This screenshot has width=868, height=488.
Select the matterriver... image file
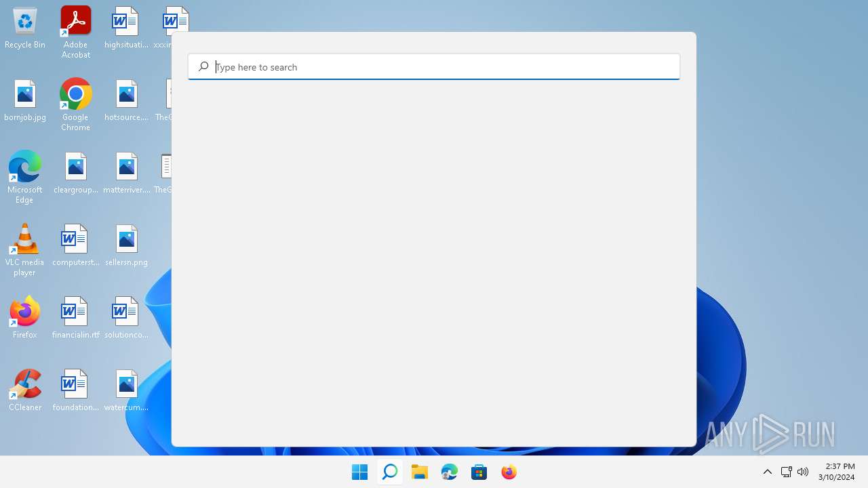(126, 174)
